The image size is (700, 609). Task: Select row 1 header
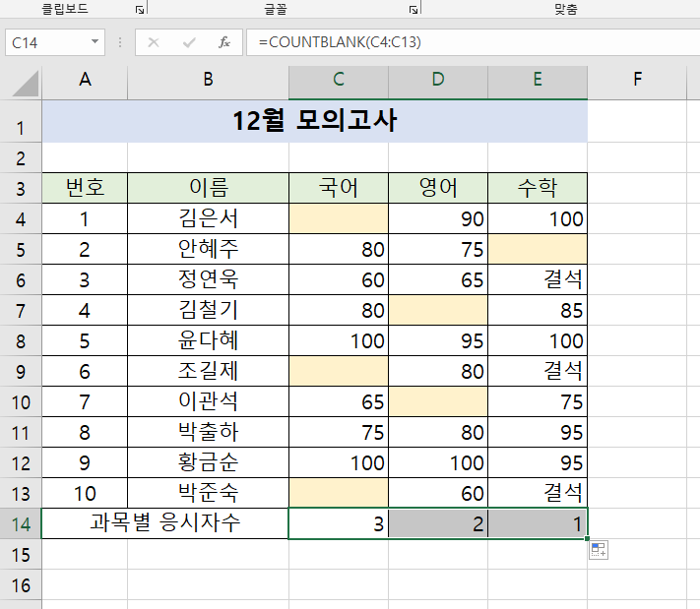point(21,121)
